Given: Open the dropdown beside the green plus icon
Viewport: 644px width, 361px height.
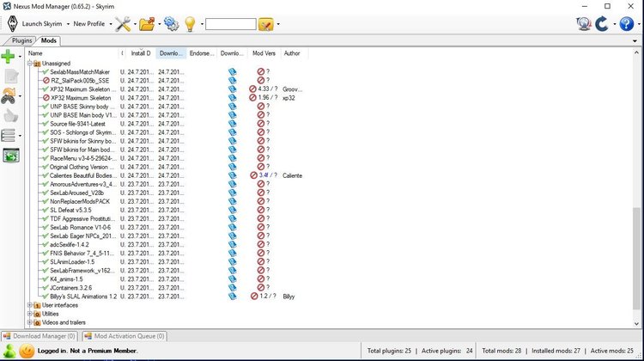Looking at the screenshot, I should point(20,57).
